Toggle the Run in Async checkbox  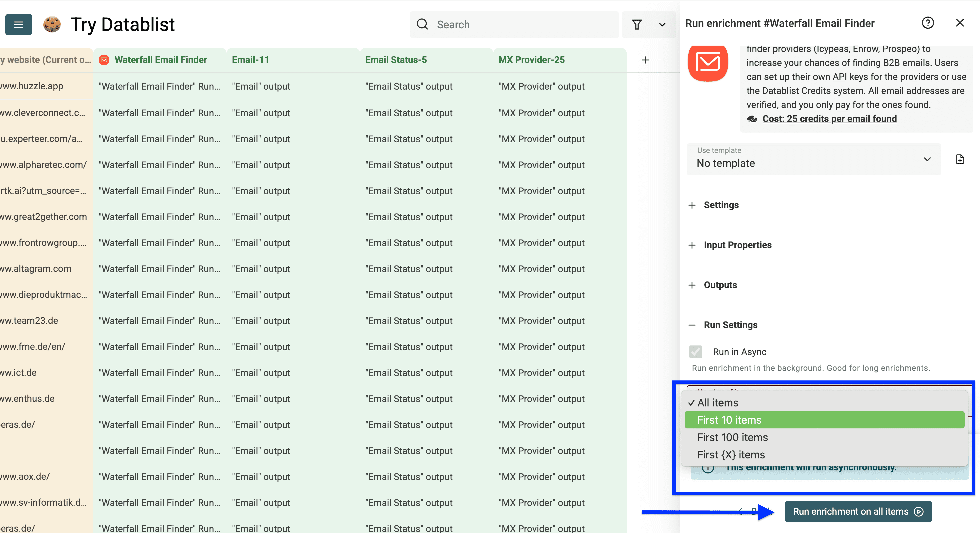(x=695, y=352)
